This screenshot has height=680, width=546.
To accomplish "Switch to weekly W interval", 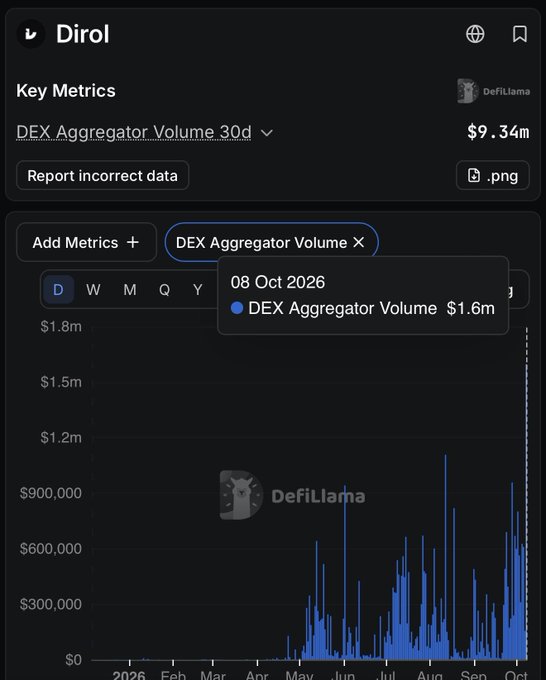I will [93, 289].
